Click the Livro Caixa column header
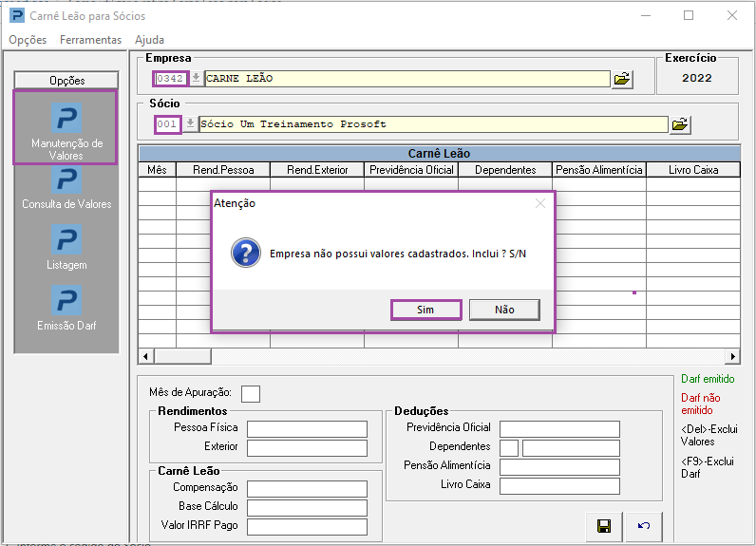 (693, 170)
